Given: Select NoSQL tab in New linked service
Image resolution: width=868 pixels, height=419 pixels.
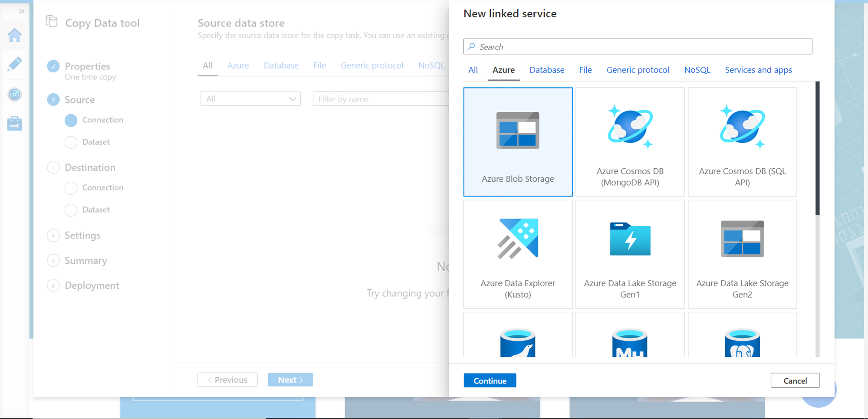Looking at the screenshot, I should pyautogui.click(x=697, y=70).
